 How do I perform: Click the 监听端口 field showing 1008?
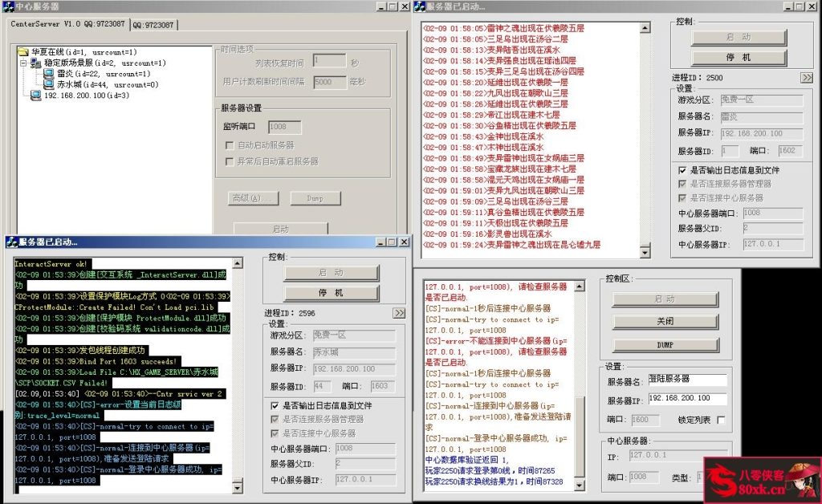(x=285, y=127)
